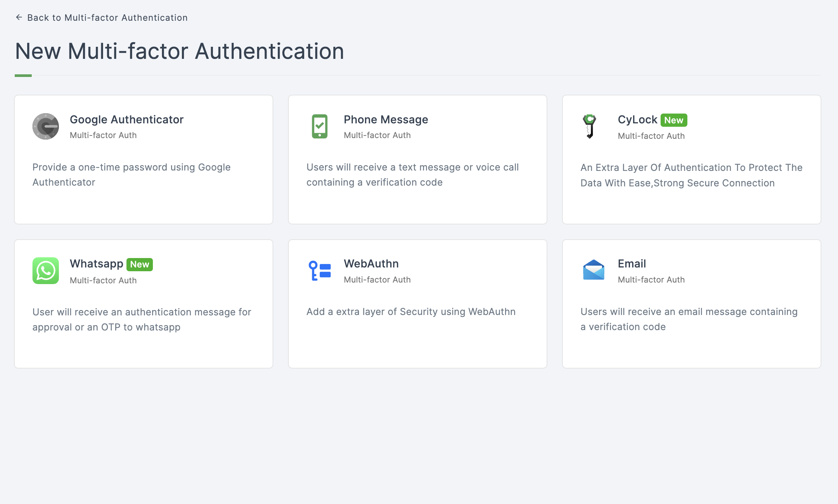
Task: Click Multi-factor Auth subtitle under WebAuthn
Action: point(377,280)
